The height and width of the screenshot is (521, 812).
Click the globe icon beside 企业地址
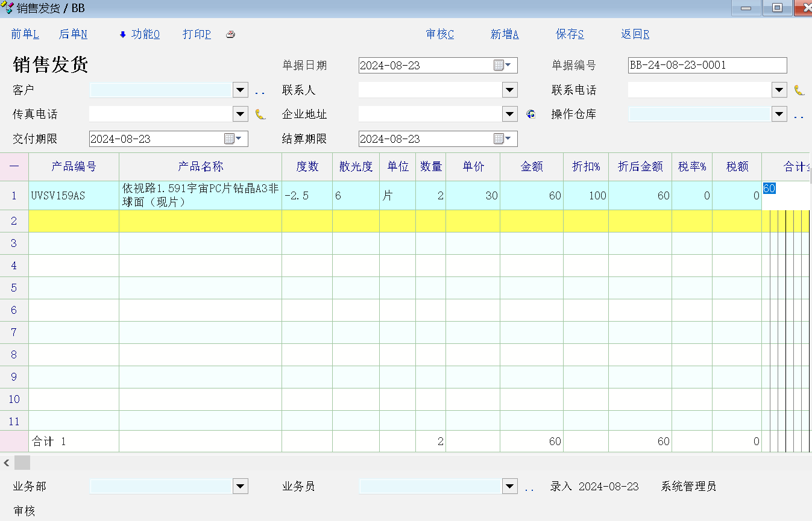[530, 114]
